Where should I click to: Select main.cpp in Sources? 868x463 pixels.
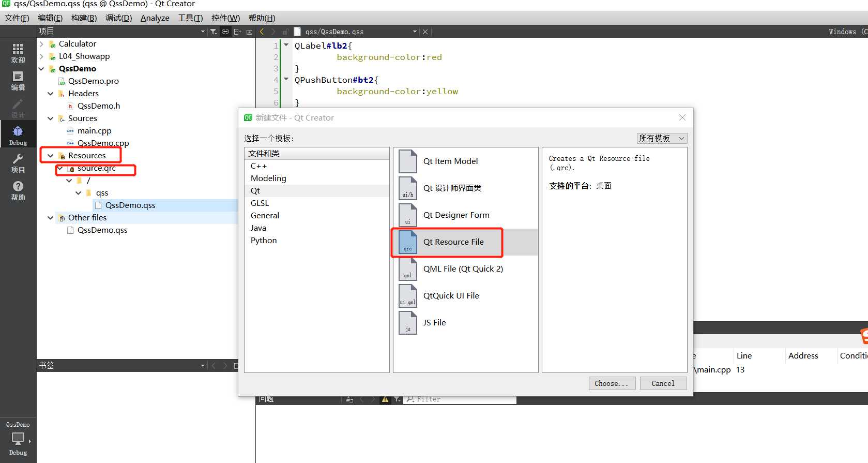(94, 131)
